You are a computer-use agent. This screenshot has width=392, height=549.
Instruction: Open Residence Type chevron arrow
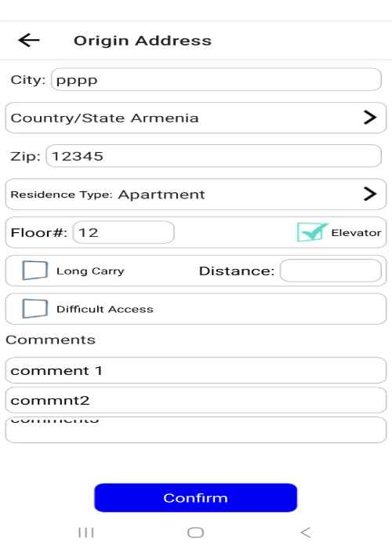tap(370, 194)
